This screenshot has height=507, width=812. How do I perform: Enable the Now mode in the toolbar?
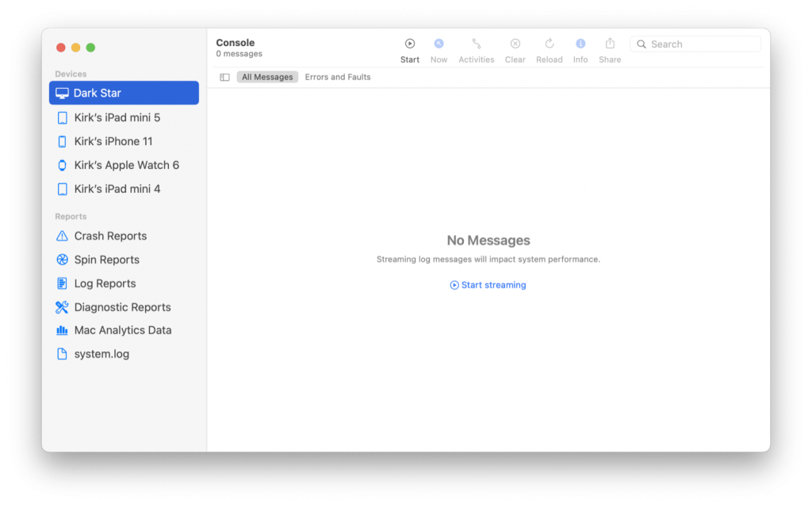point(439,43)
